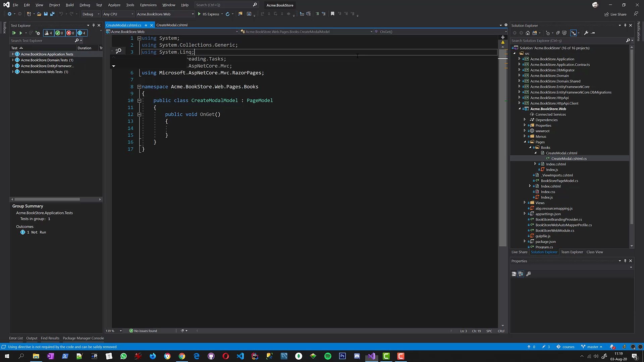Click Alphabetical sort icon in Properties
The height and width of the screenshot is (362, 644).
(x=521, y=274)
